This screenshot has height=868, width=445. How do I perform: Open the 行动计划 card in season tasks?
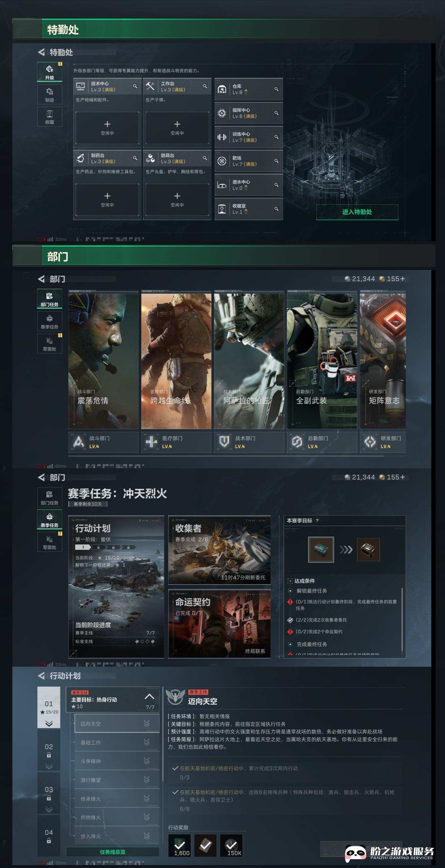tap(116, 587)
